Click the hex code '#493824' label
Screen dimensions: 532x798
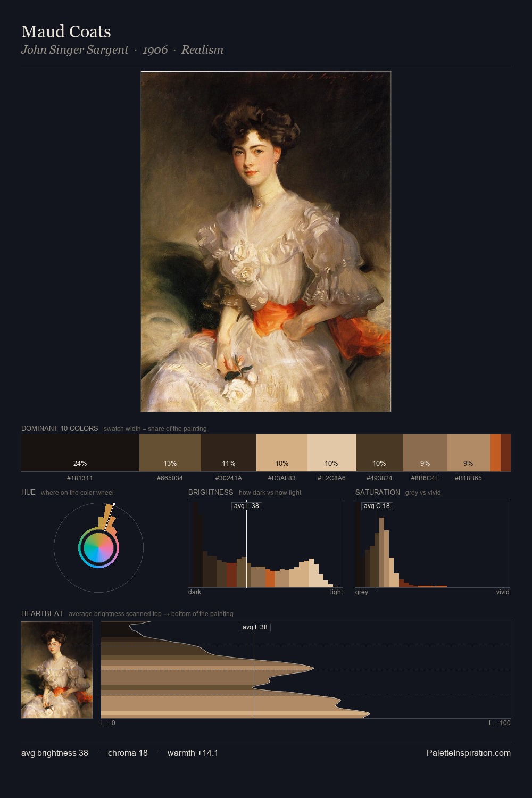(x=379, y=478)
